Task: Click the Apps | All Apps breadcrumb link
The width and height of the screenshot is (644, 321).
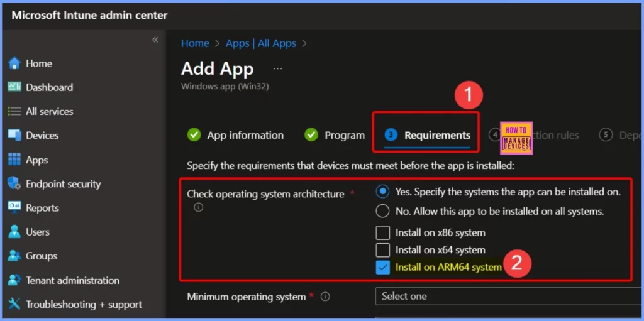Action: (x=261, y=43)
